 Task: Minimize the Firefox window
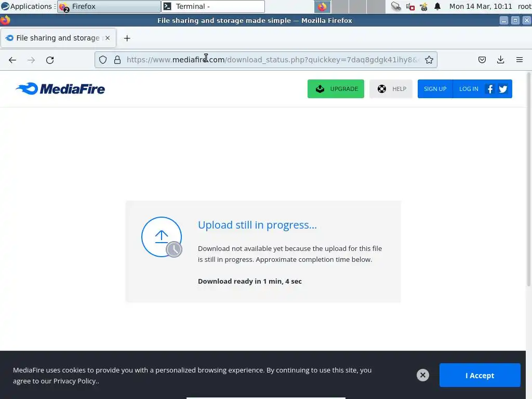click(504, 21)
